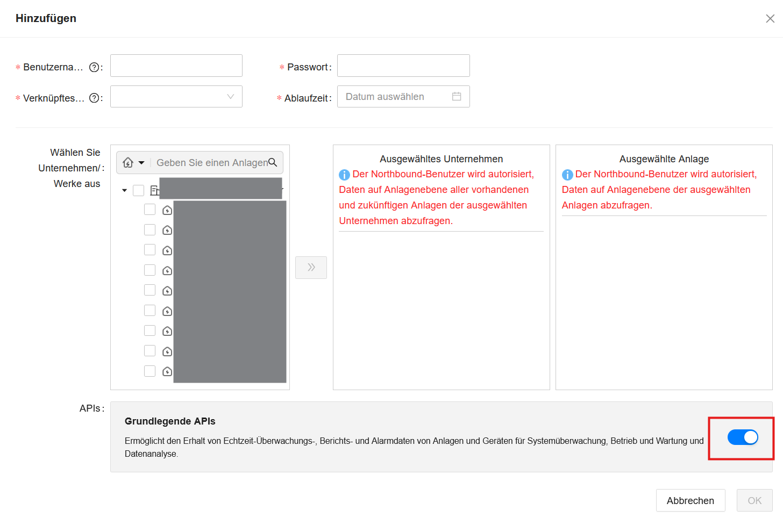Disable the Grundlegende APIs toggle
The width and height of the screenshot is (783, 532).
(743, 437)
